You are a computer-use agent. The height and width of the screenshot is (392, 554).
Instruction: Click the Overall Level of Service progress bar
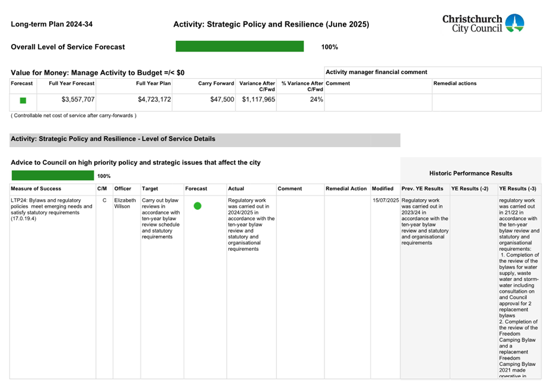click(x=240, y=46)
